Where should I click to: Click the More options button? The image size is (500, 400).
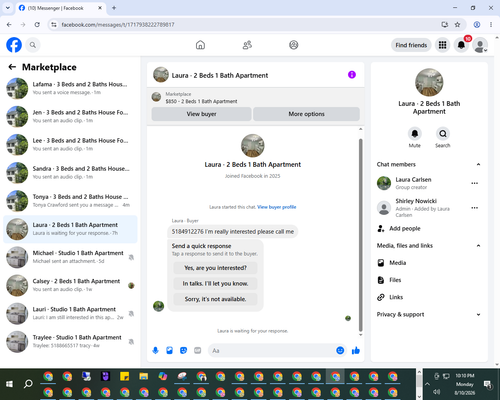pos(306,114)
